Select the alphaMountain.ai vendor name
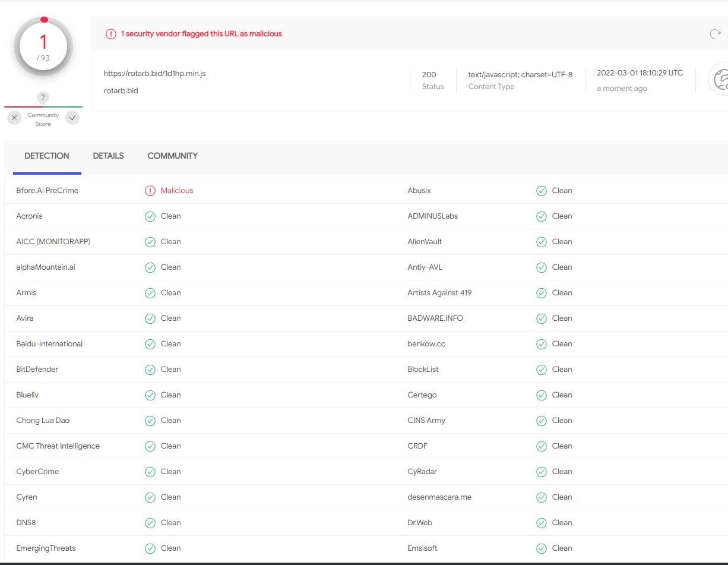The width and height of the screenshot is (728, 565). 46,267
